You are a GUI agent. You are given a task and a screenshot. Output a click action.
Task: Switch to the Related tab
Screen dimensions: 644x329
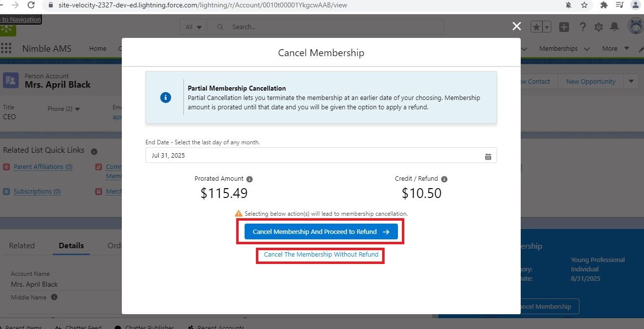coord(22,245)
